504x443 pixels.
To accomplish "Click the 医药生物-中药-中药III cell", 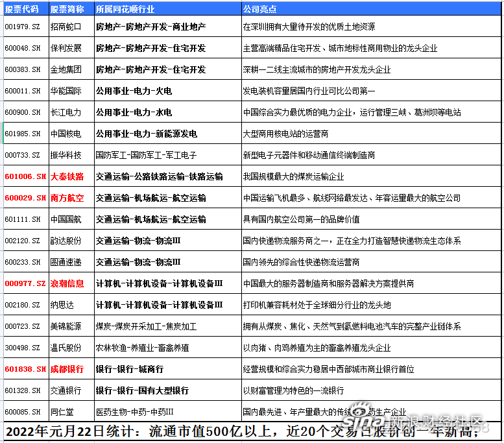I will pos(168,412).
